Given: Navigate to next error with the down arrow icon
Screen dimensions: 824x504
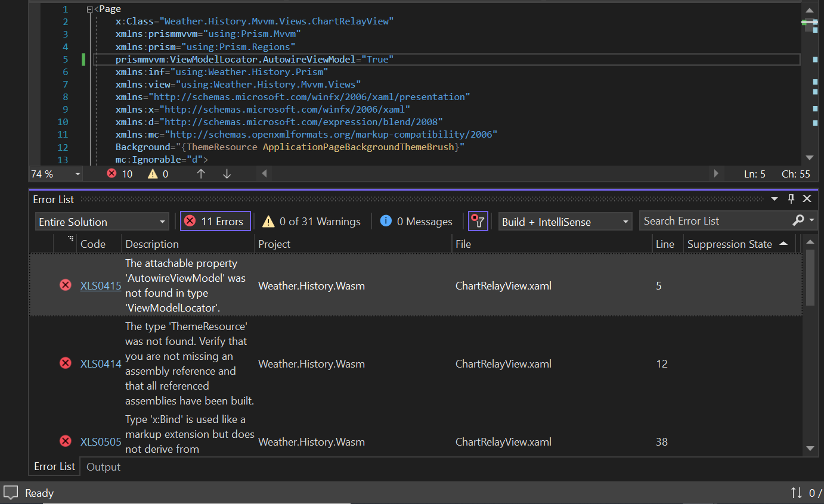Looking at the screenshot, I should click(226, 173).
